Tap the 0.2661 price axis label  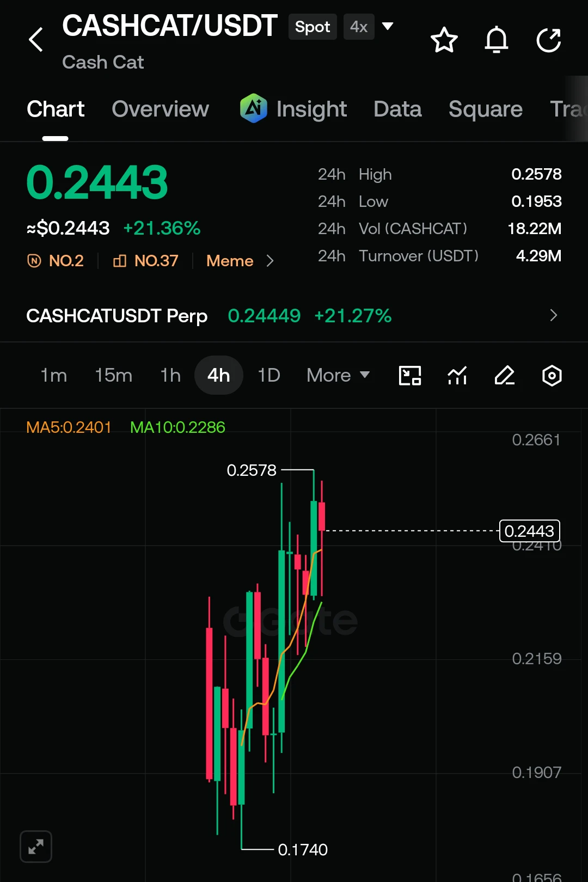pyautogui.click(x=536, y=440)
